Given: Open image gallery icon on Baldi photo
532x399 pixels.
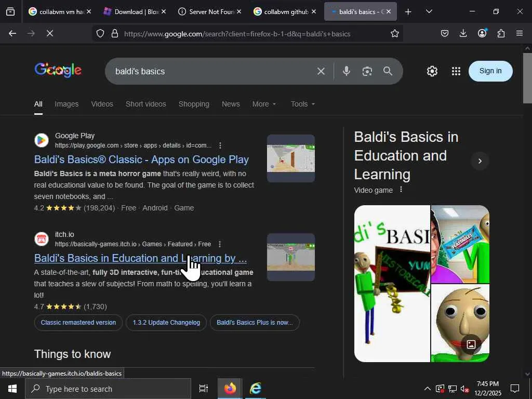Looking at the screenshot, I should pyautogui.click(x=471, y=344).
